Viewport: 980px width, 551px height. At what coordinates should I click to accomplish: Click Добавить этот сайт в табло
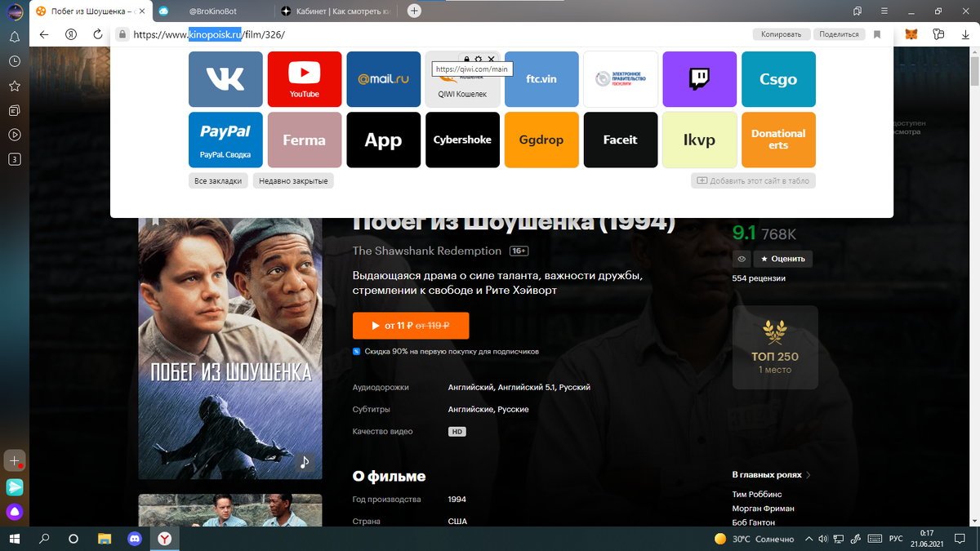[x=753, y=180]
